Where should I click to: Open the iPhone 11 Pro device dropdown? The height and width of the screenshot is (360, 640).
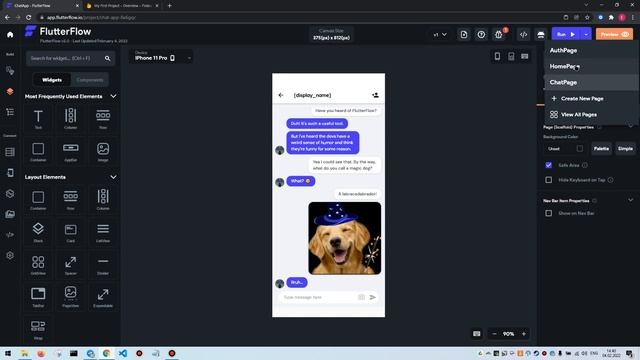162,56
